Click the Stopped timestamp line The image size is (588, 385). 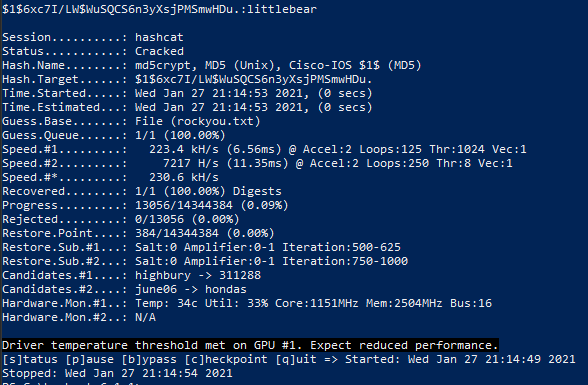point(117,373)
